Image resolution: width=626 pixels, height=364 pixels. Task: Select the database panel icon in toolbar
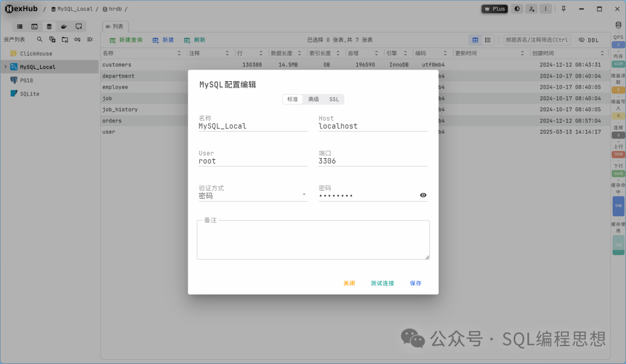point(49,26)
